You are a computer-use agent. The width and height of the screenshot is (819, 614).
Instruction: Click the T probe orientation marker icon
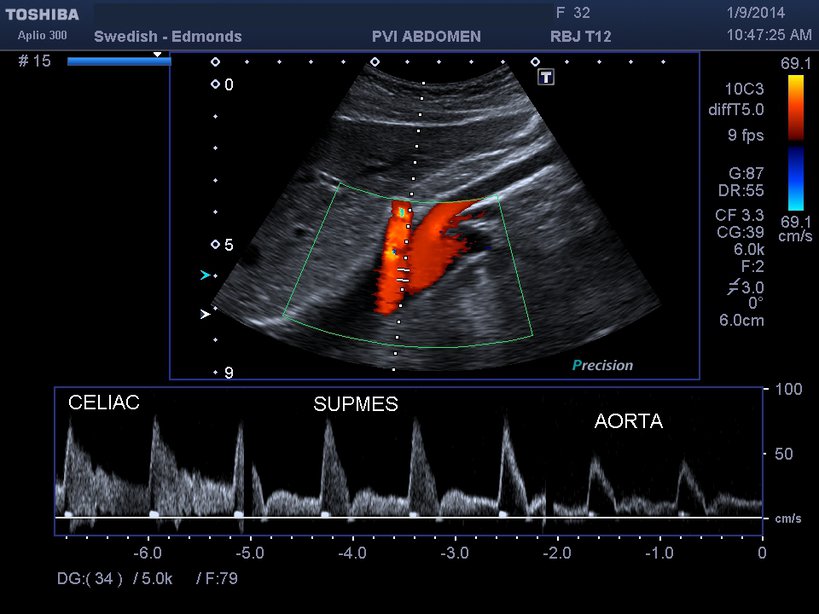pos(546,77)
